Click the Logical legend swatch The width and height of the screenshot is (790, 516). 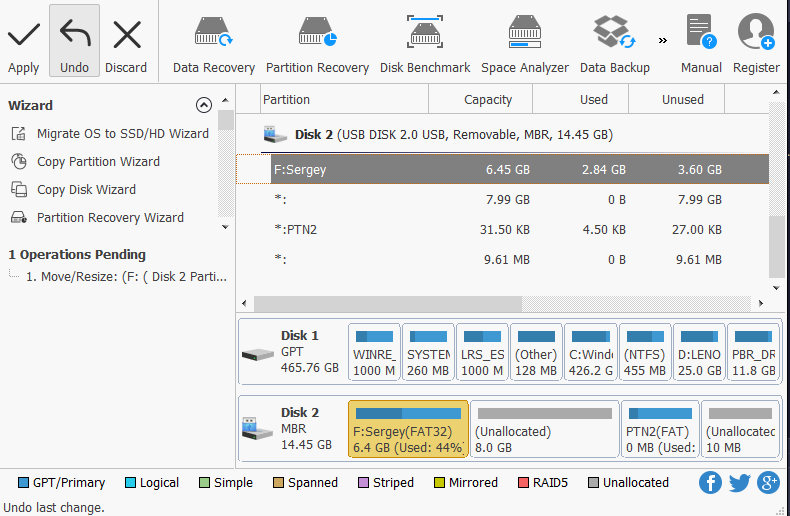point(130,483)
